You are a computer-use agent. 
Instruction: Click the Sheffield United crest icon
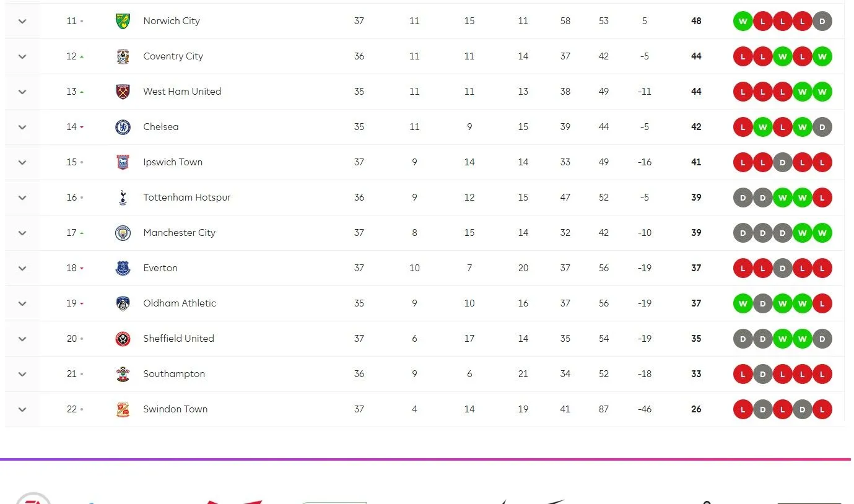pos(123,339)
